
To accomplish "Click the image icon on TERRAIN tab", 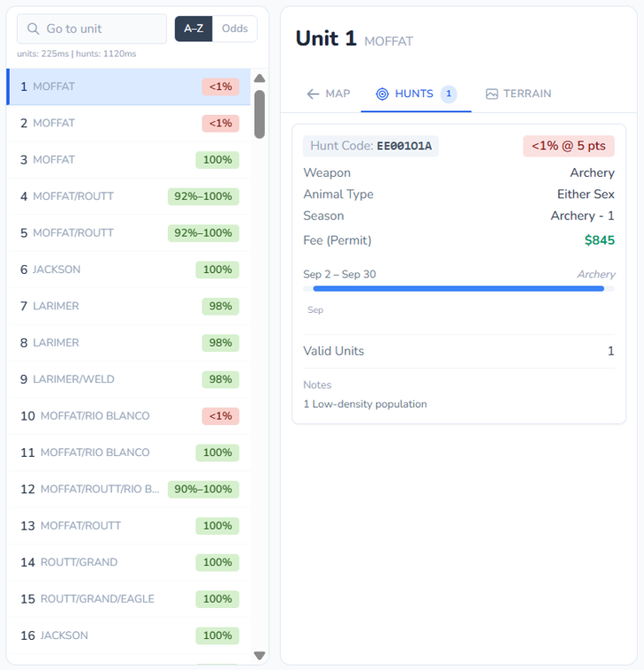I will pyautogui.click(x=492, y=94).
